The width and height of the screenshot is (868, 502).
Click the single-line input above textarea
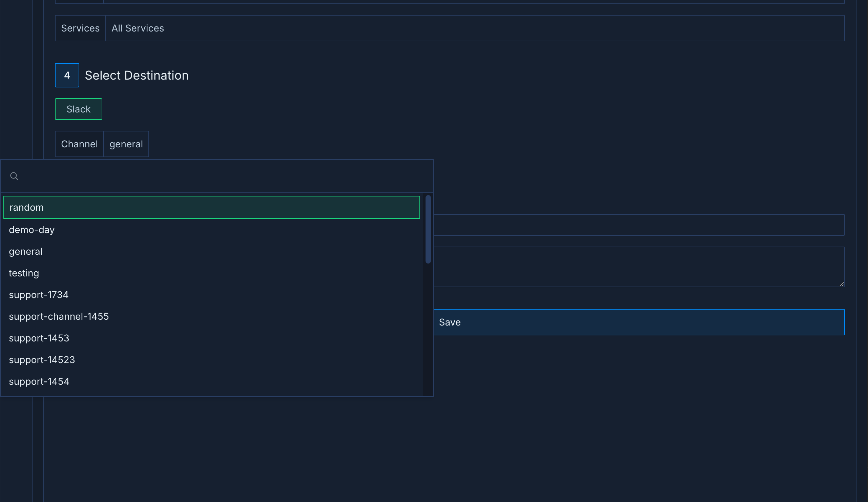tap(638, 225)
